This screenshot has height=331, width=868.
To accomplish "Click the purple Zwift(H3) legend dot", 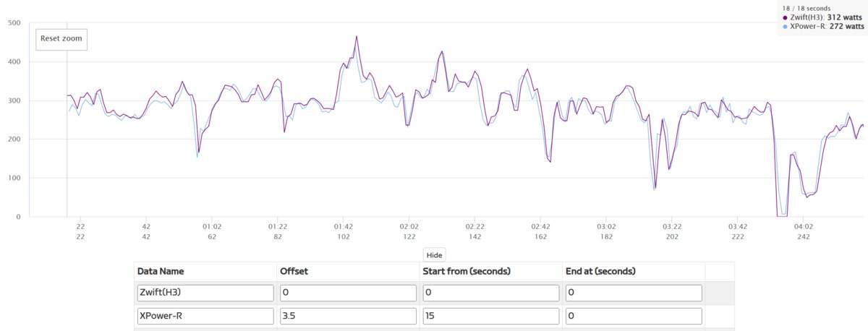I will (x=786, y=17).
